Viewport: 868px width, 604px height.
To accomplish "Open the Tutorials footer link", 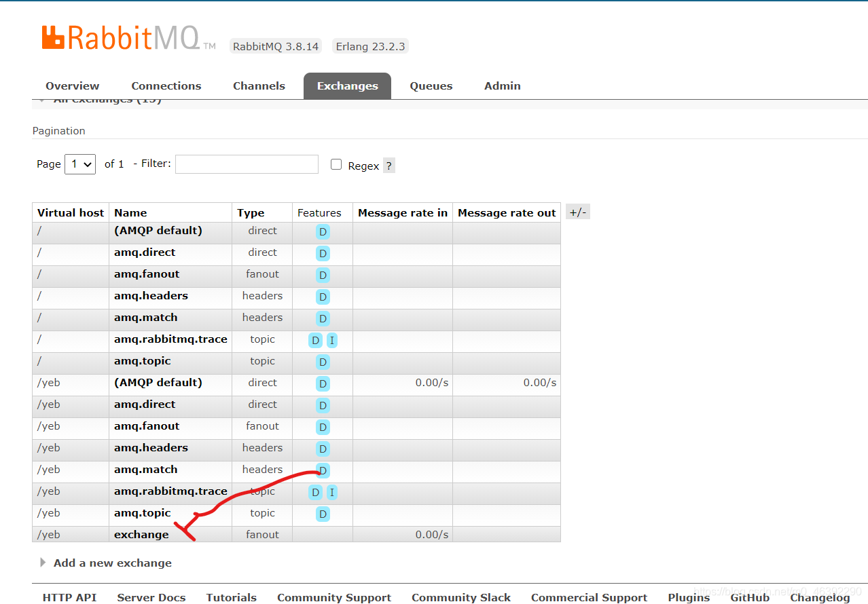I will [x=232, y=597].
